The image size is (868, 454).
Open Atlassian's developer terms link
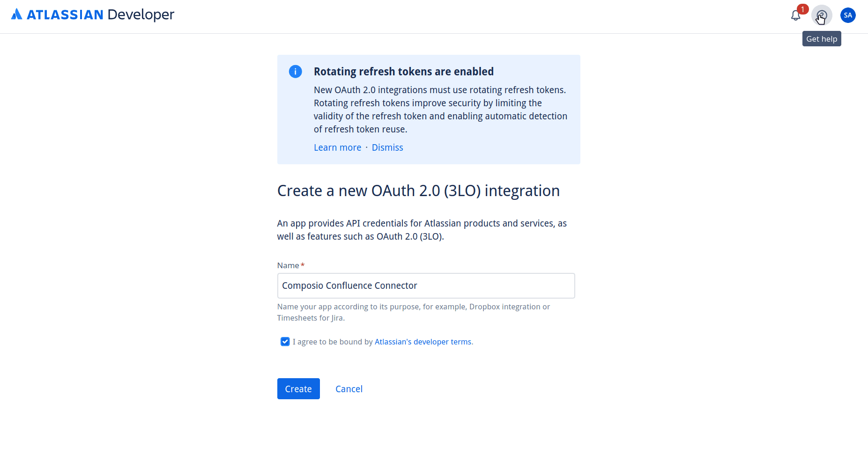(423, 342)
